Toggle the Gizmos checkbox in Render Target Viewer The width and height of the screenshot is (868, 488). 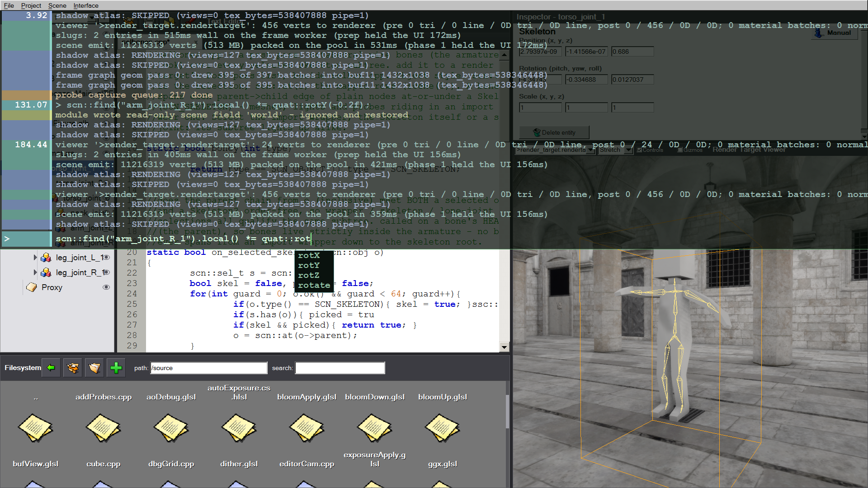click(680, 150)
